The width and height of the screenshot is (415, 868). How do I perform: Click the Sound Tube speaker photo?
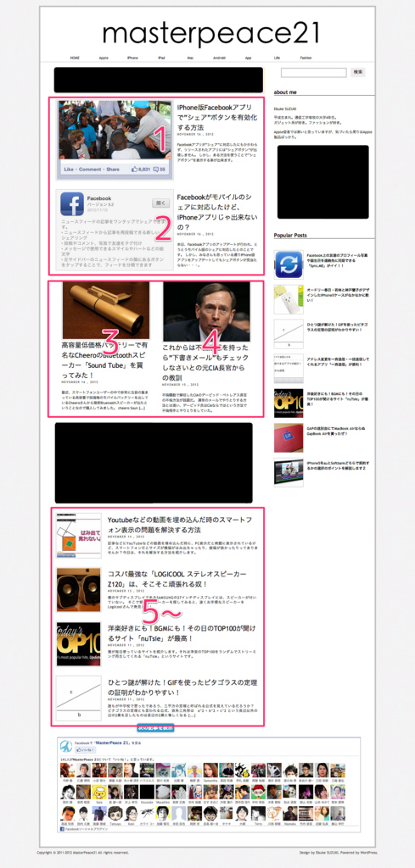pyautogui.click(x=105, y=310)
